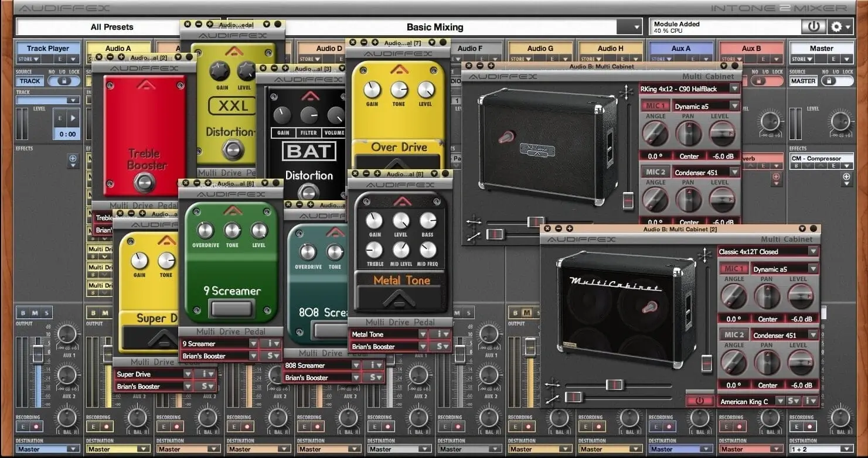Click the Master channel Level knob
The height and width of the screenshot is (458, 868).
(841, 122)
